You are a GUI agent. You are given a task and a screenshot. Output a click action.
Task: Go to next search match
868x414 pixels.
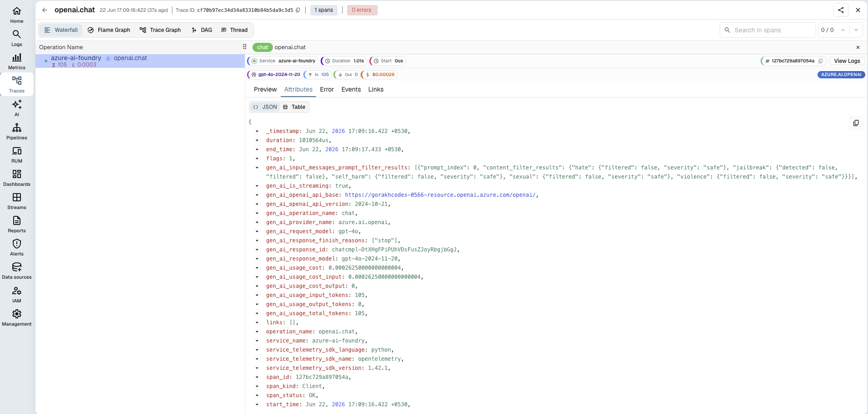pos(856,30)
